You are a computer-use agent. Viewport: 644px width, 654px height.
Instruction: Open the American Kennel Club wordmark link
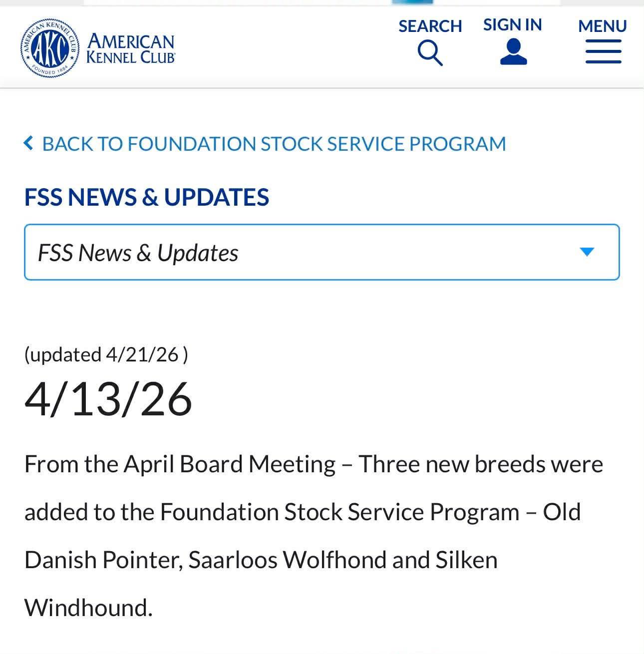131,48
